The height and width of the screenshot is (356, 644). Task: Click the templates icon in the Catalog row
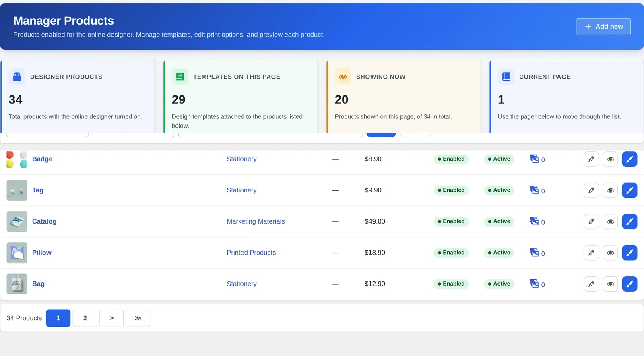[x=534, y=221]
